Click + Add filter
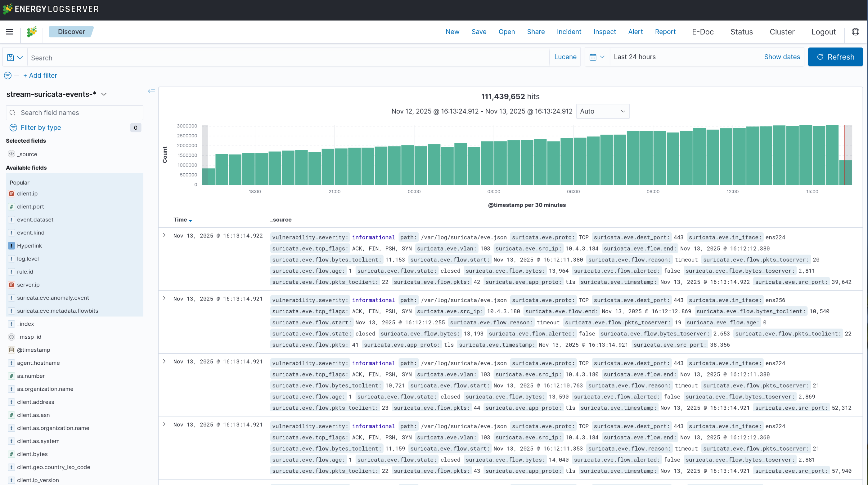868x485 pixels. pyautogui.click(x=40, y=75)
